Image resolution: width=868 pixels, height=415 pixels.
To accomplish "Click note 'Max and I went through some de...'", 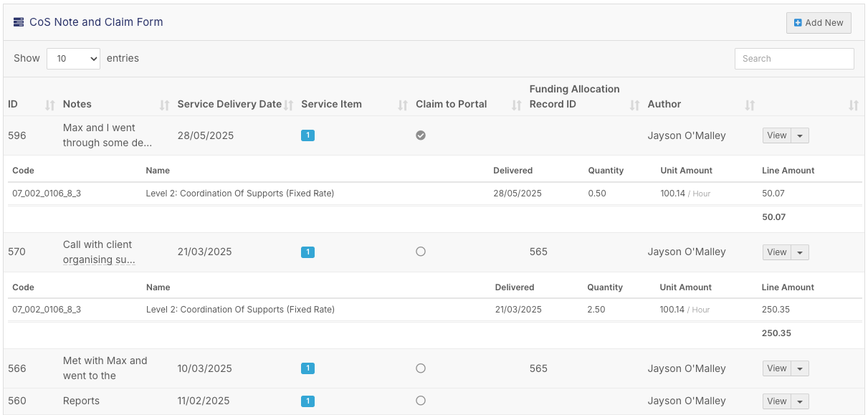I will click(108, 135).
